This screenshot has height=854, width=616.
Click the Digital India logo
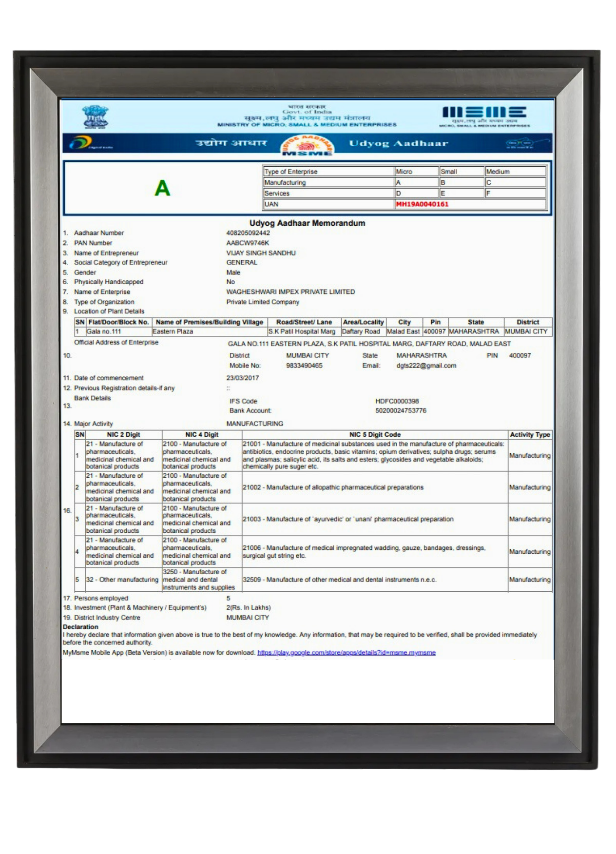click(90, 143)
